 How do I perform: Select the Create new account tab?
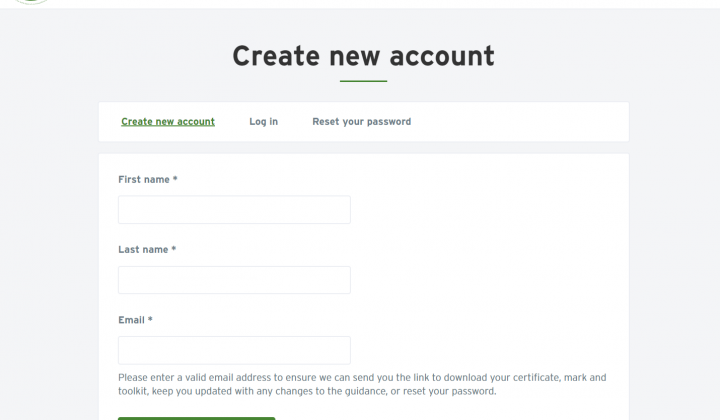pyautogui.click(x=168, y=122)
